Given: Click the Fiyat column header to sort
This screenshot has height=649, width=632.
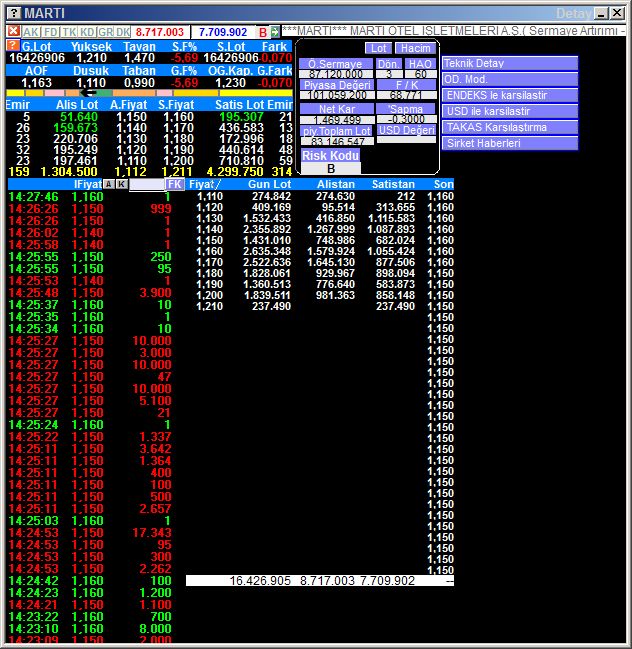Looking at the screenshot, I should (x=205, y=184).
